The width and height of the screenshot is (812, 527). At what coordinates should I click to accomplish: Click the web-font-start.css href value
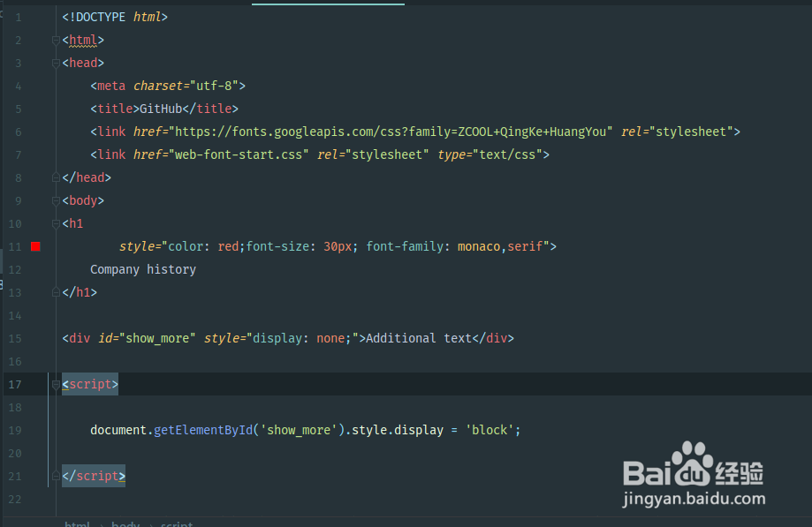(x=239, y=154)
